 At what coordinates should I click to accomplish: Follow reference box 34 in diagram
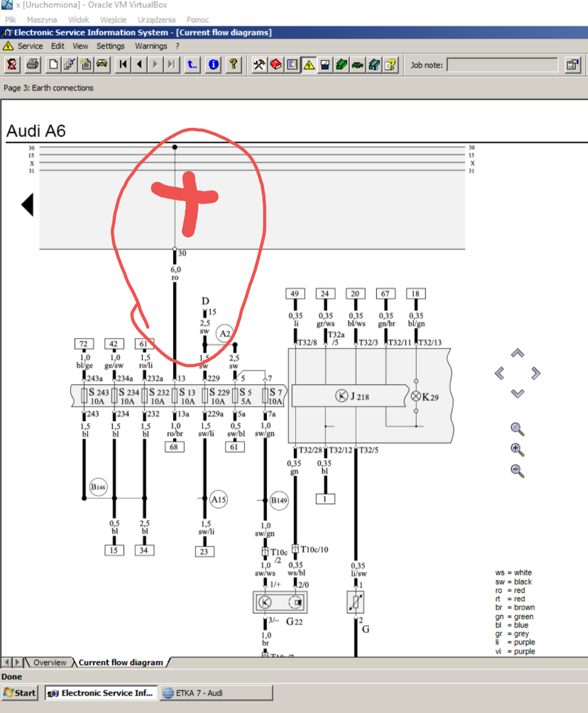(x=144, y=550)
